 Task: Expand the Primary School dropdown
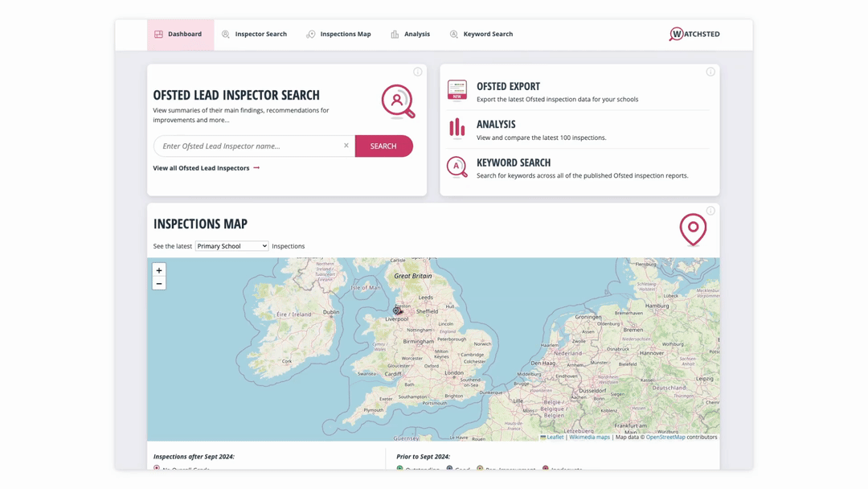232,246
